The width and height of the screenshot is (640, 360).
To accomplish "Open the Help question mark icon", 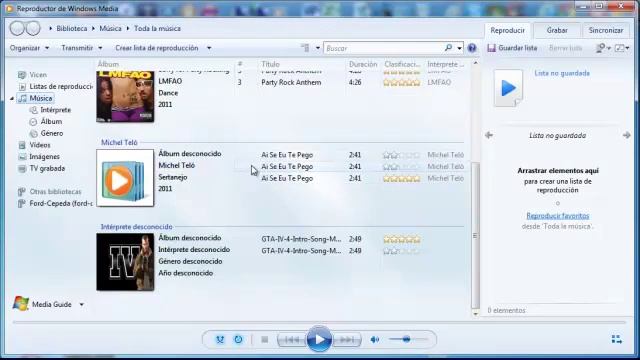I will tap(472, 48).
